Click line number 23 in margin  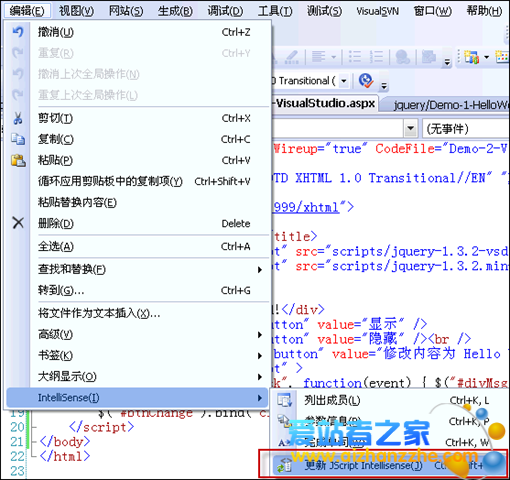(17, 471)
